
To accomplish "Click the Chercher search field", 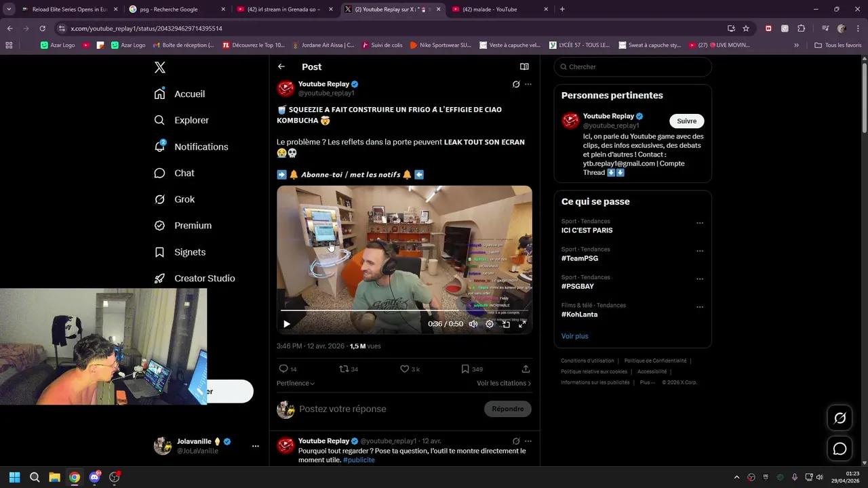I will (x=633, y=66).
